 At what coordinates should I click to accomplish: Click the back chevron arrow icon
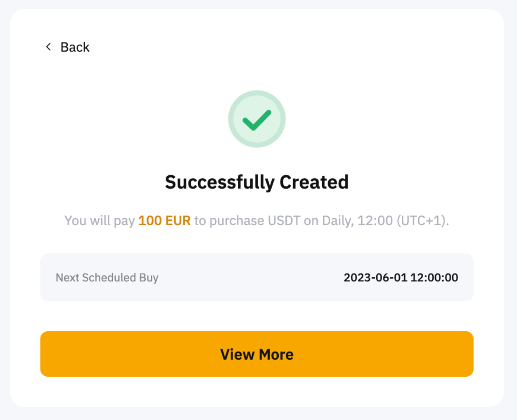click(x=48, y=47)
